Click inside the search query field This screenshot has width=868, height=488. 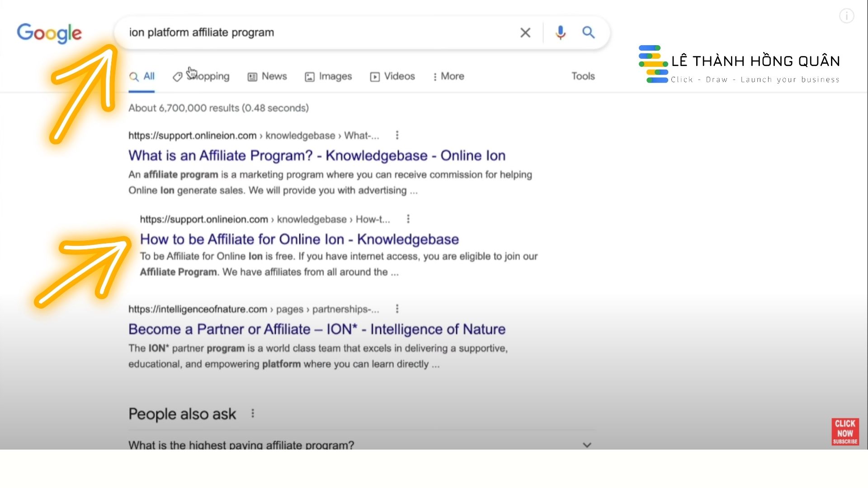point(316,33)
